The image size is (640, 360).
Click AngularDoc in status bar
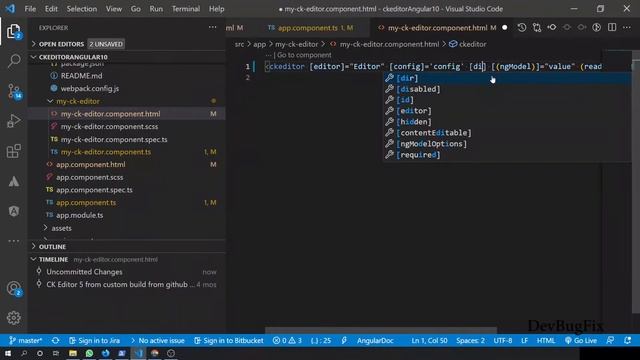(375, 340)
